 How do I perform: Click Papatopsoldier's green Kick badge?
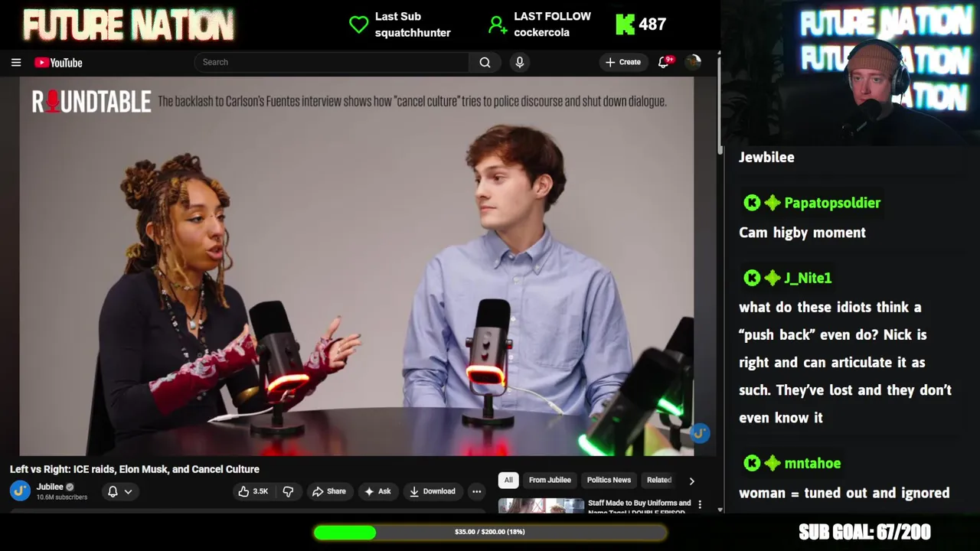(752, 203)
